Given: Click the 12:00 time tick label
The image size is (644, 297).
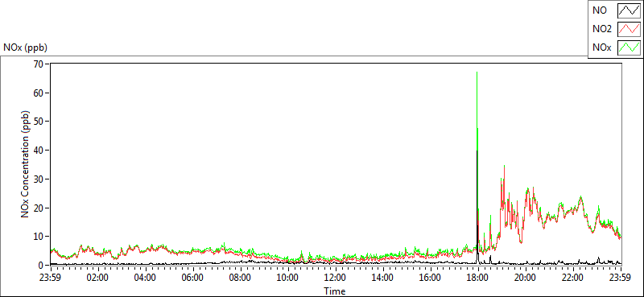Looking at the screenshot, I should (336, 277).
